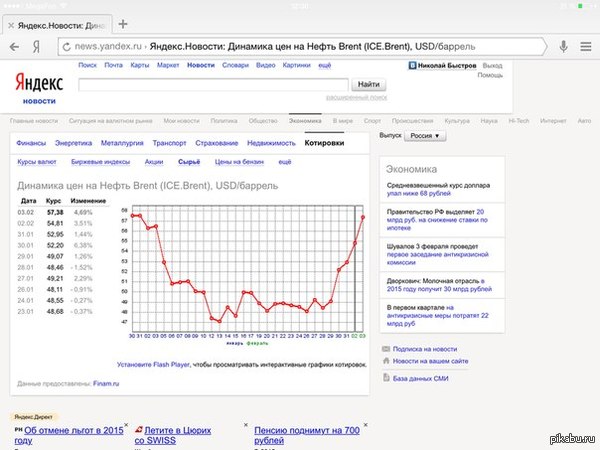
Task: Open the расширенный поиск link
Action: pyautogui.click(x=356, y=98)
